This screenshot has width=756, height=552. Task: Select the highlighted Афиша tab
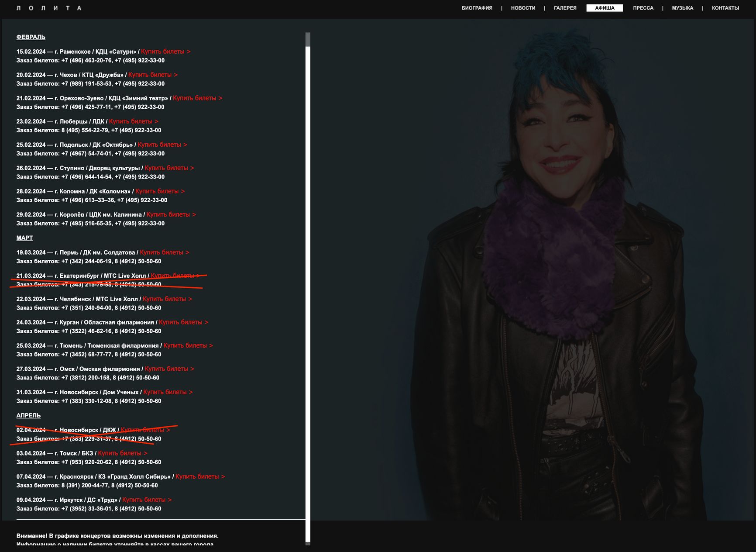coord(605,8)
